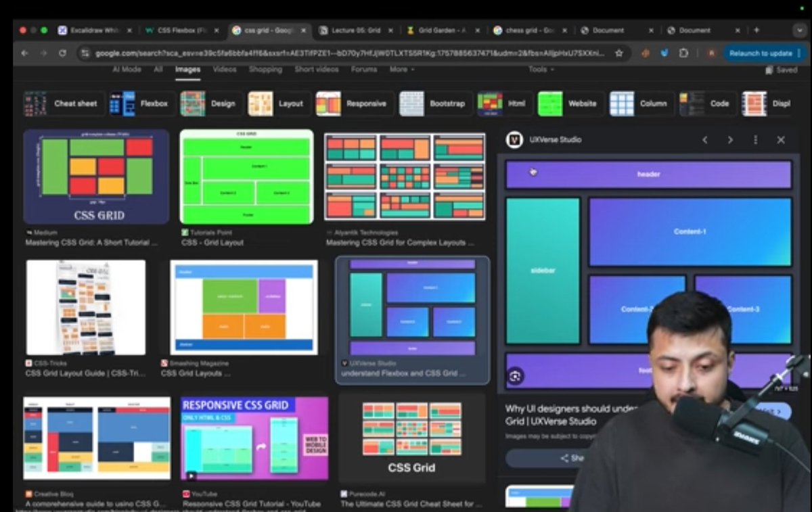Open the Extensions puzzle icon
Viewport: 812px width, 512px height.
(684, 53)
